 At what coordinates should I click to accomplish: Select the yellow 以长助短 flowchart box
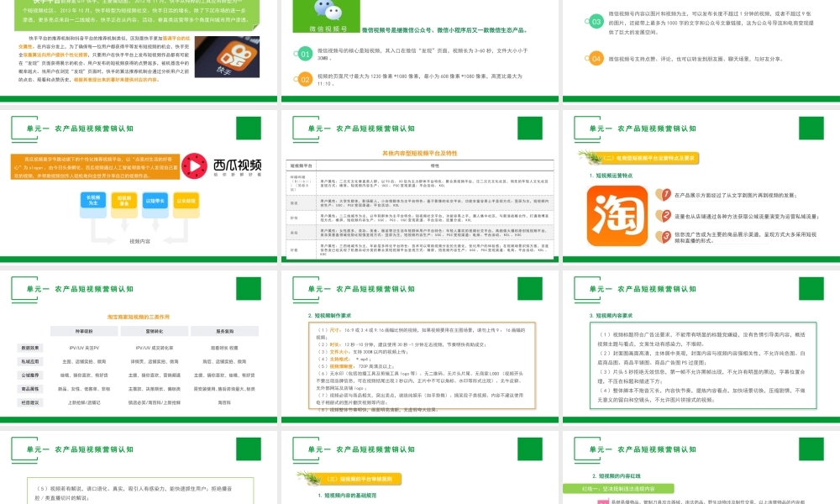click(186, 200)
